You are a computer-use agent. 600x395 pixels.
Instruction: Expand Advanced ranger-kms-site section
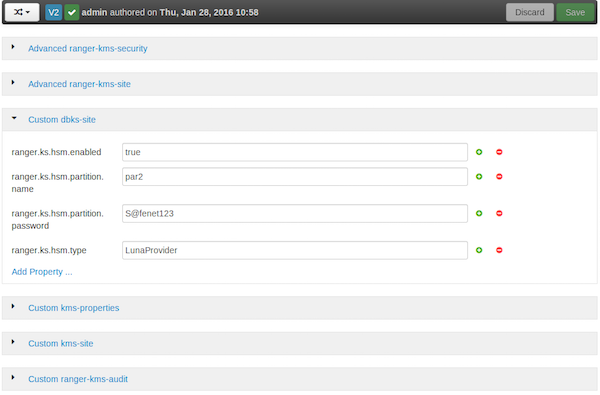coord(79,84)
